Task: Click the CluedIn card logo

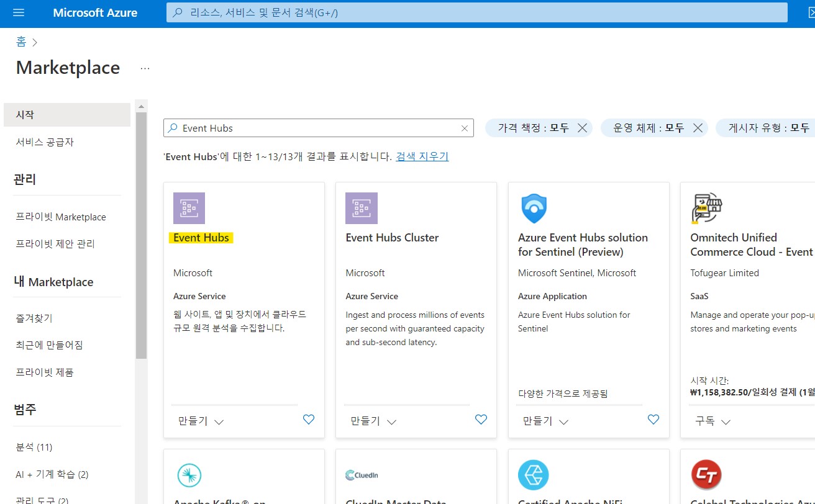Action: (x=362, y=475)
